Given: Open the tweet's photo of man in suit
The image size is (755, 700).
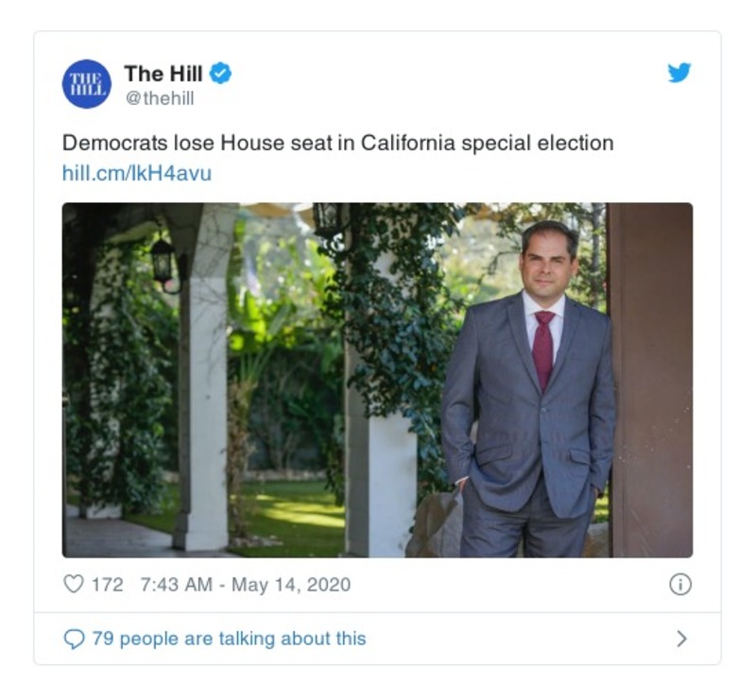Looking at the screenshot, I should tap(377, 380).
